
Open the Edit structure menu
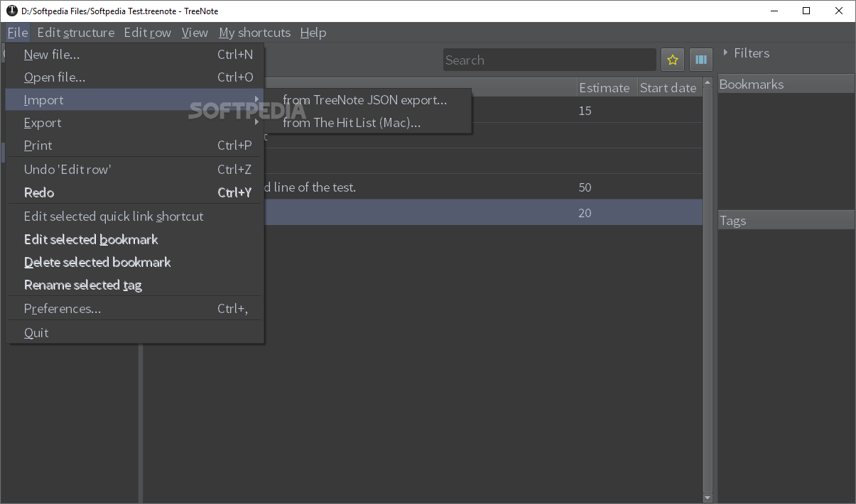[x=76, y=33]
